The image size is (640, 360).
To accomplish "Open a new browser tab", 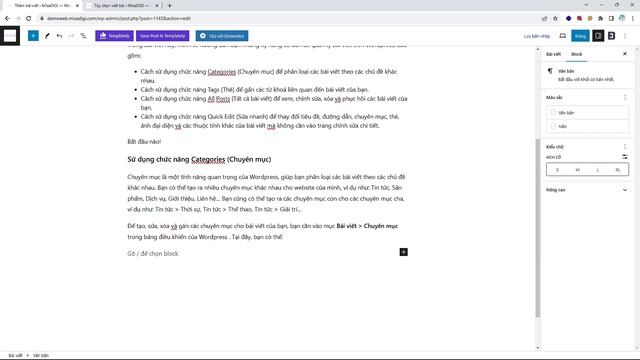I will [x=169, y=6].
